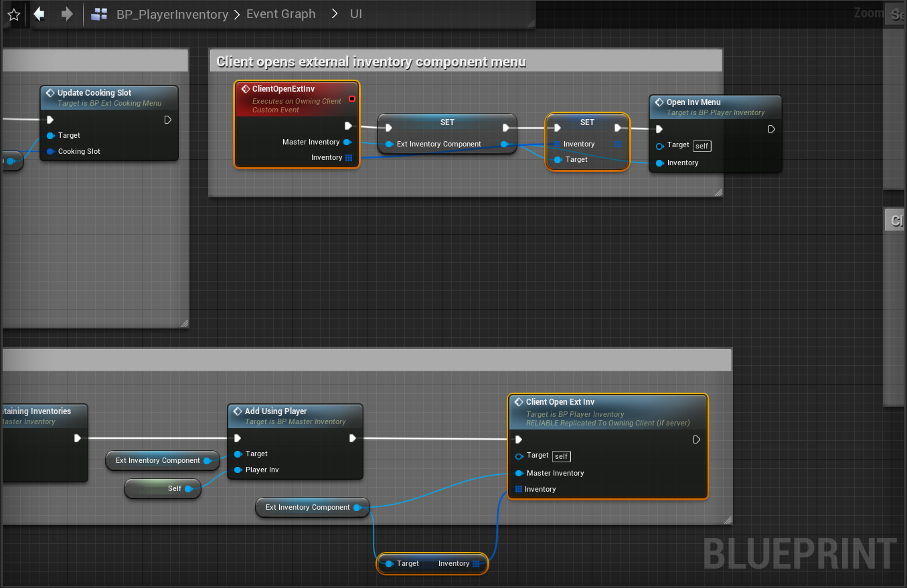This screenshot has width=907, height=588.
Task: Select the Self reference node
Action: click(162, 489)
